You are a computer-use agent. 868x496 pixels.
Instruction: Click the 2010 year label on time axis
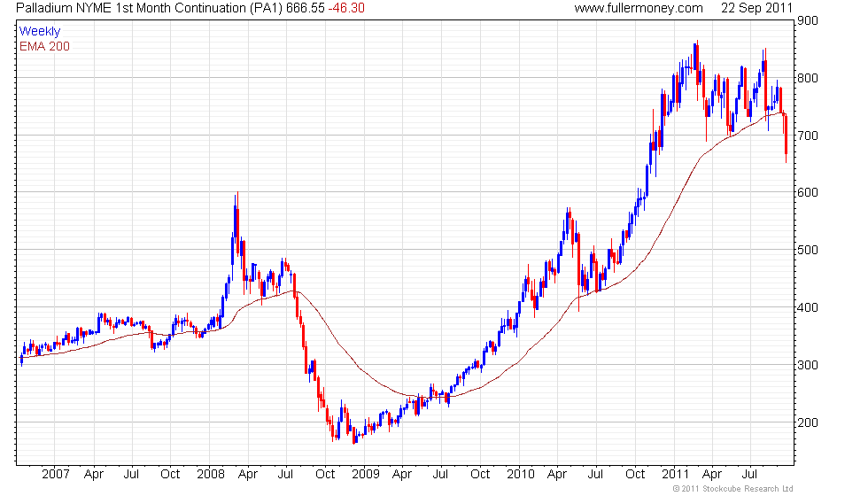521,475
